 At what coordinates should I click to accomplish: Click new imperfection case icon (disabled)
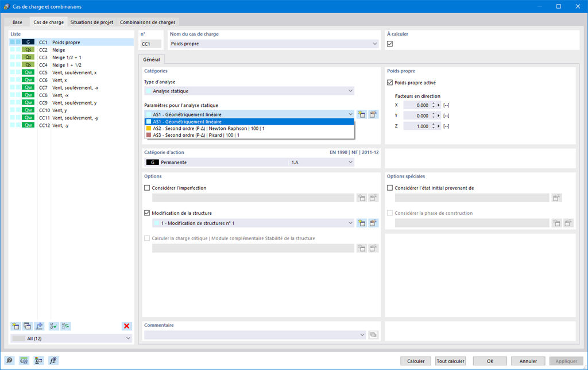pos(362,198)
